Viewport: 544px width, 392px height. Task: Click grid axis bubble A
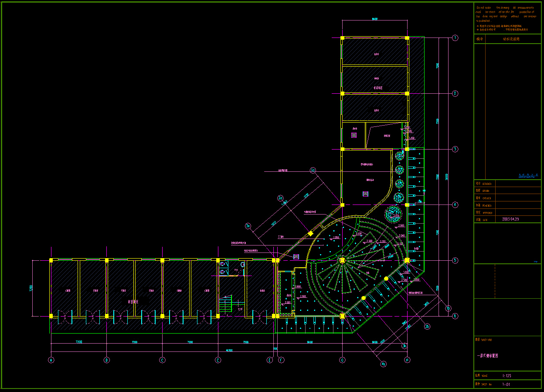(51, 360)
